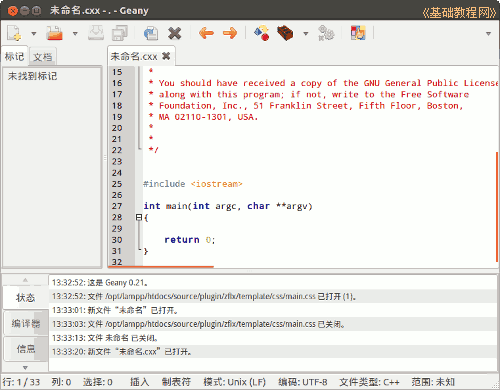Open the 编译器 message tab
The image size is (500, 390).
[x=26, y=323]
